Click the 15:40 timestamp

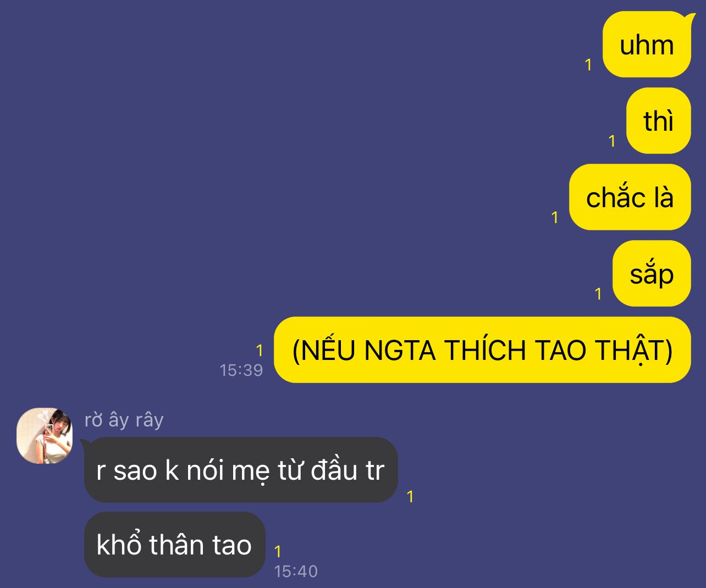[x=296, y=571]
